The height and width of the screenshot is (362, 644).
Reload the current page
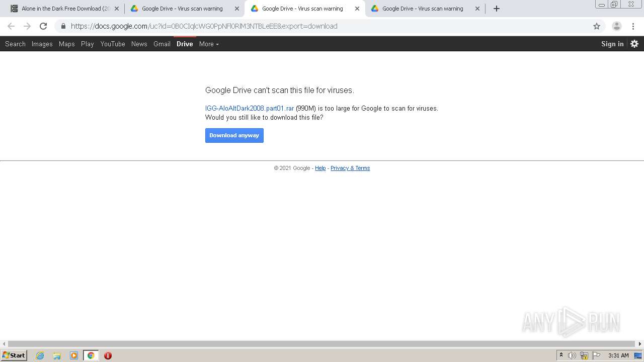click(x=43, y=26)
